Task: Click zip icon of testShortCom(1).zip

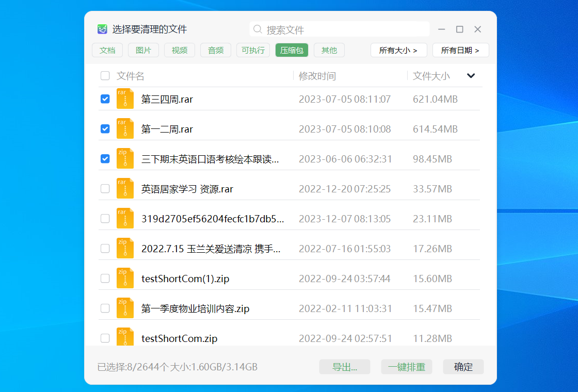Action: pyautogui.click(x=125, y=279)
